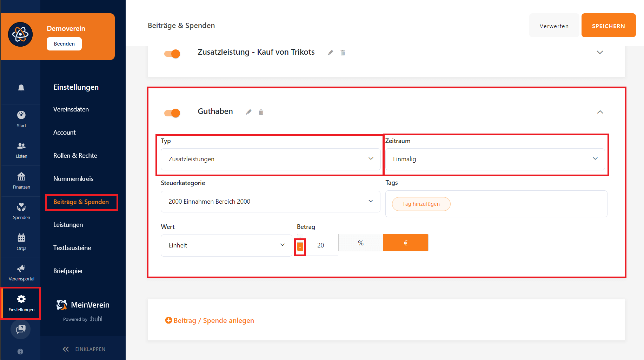Open Listen section in sidebar
Image resolution: width=644 pixels, height=360 pixels.
21,150
